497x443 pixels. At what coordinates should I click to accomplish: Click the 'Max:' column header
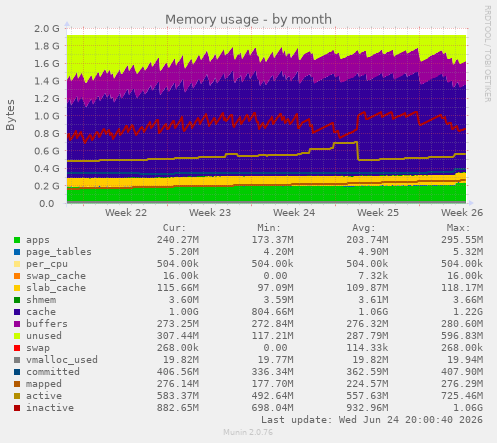(458, 228)
